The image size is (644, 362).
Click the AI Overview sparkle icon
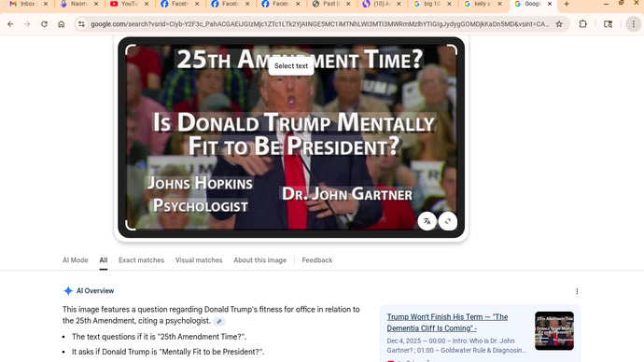(68, 291)
